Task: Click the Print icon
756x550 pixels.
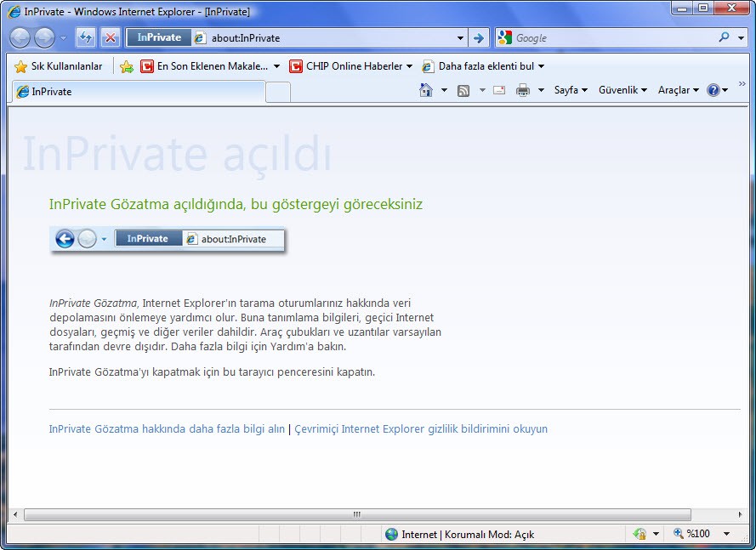Action: tap(523, 90)
